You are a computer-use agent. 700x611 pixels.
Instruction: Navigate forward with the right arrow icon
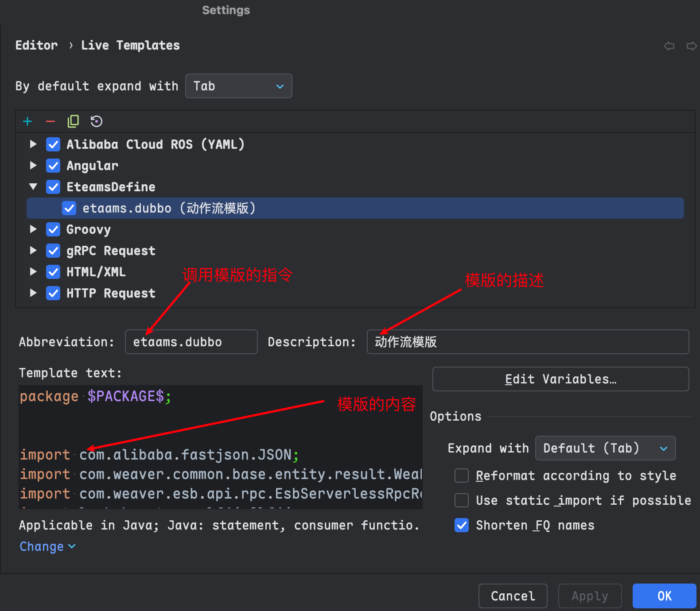click(x=691, y=46)
